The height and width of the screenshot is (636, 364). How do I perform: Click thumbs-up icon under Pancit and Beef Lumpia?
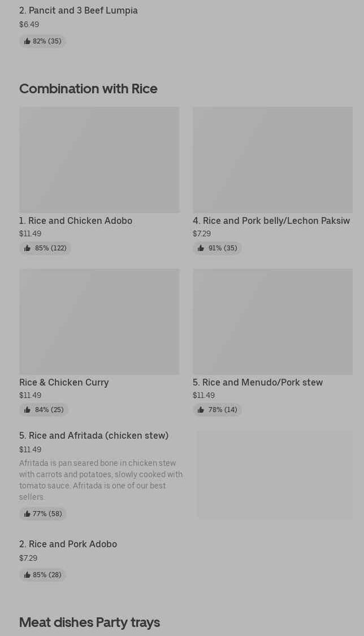tap(27, 41)
